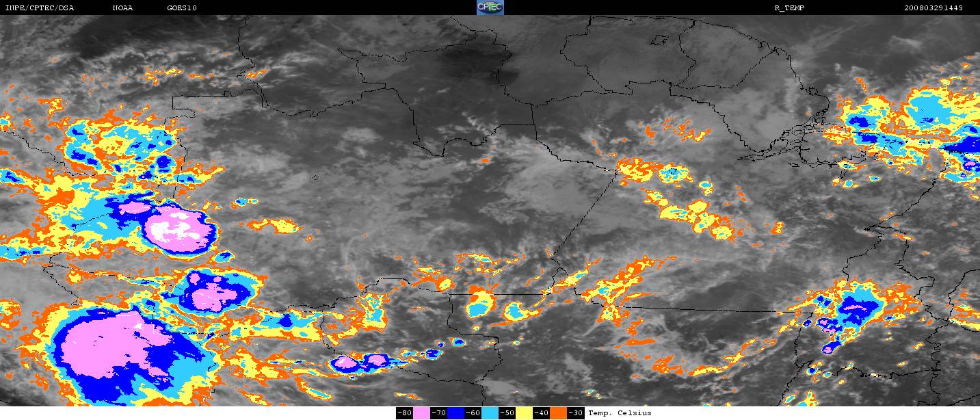This screenshot has height=420, width=980.
Task: Click the -40 legend value
Action: point(541,413)
